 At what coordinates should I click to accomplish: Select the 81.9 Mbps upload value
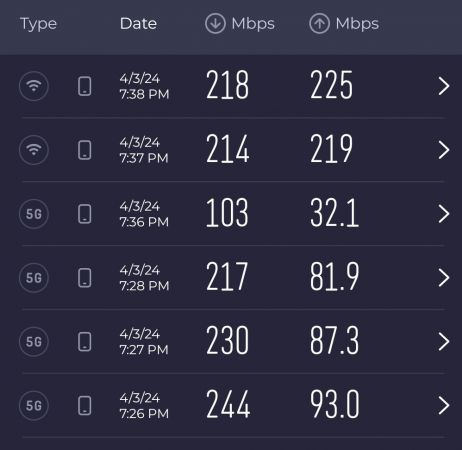pyautogui.click(x=334, y=276)
